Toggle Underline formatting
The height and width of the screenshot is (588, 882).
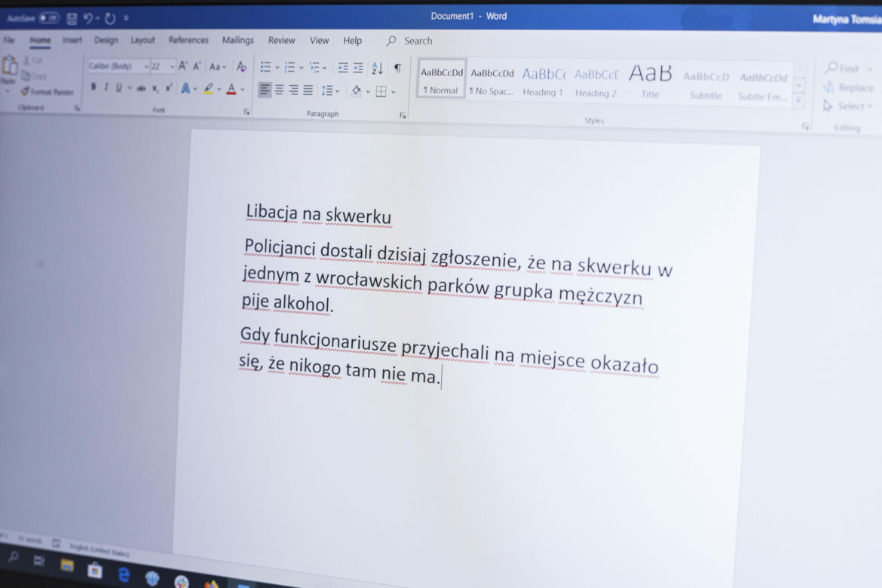(118, 87)
